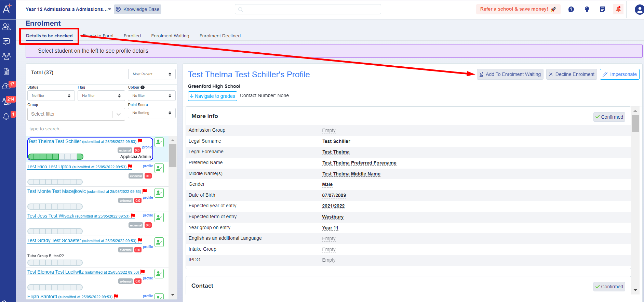Click the Legal Surname value Test Schiller

(336, 141)
